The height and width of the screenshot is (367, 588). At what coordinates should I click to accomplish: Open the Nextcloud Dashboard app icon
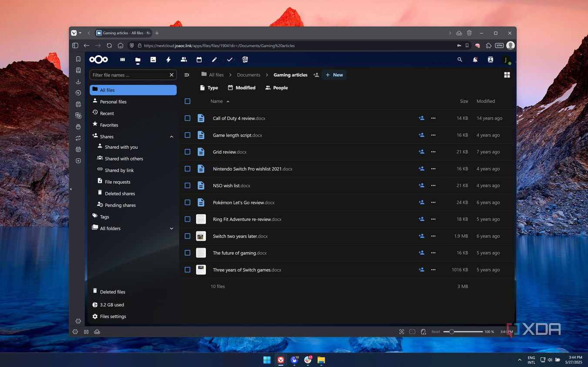pos(122,60)
